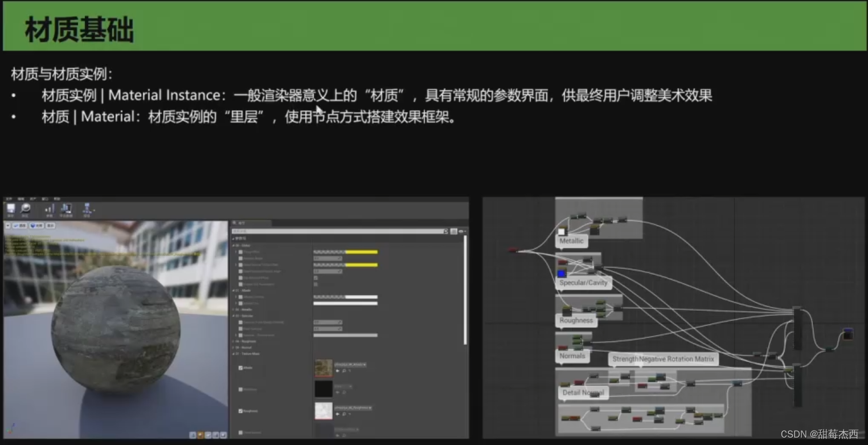Open the 窗口 menu in editor
Image resolution: width=868 pixels, height=445 pixels.
click(45, 199)
